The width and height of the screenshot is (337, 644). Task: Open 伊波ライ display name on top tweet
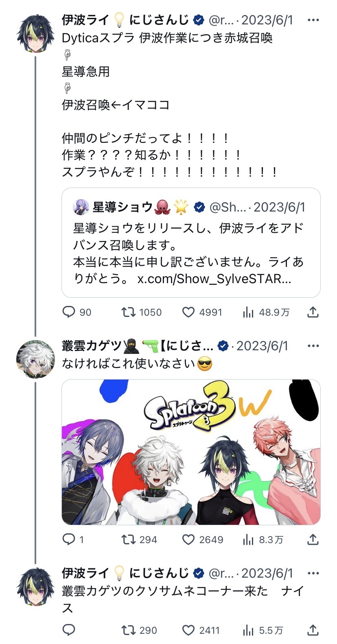pos(86,20)
